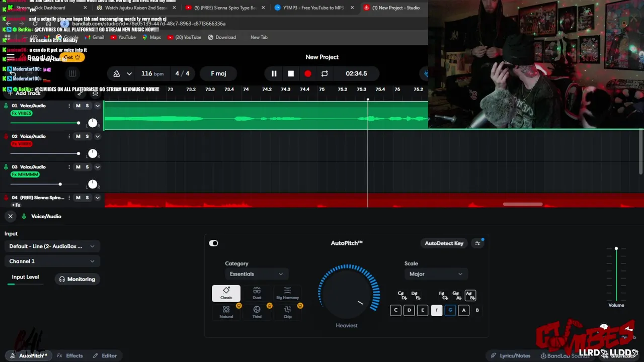The height and width of the screenshot is (362, 644).
Task: Toggle the A#/Bb note key
Action: 470,296
